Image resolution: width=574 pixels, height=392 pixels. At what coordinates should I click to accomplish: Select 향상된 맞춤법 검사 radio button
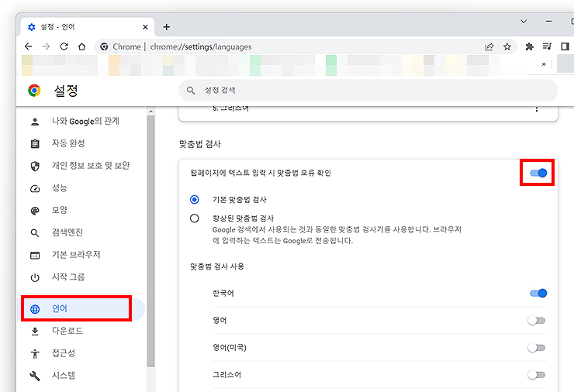click(x=195, y=218)
